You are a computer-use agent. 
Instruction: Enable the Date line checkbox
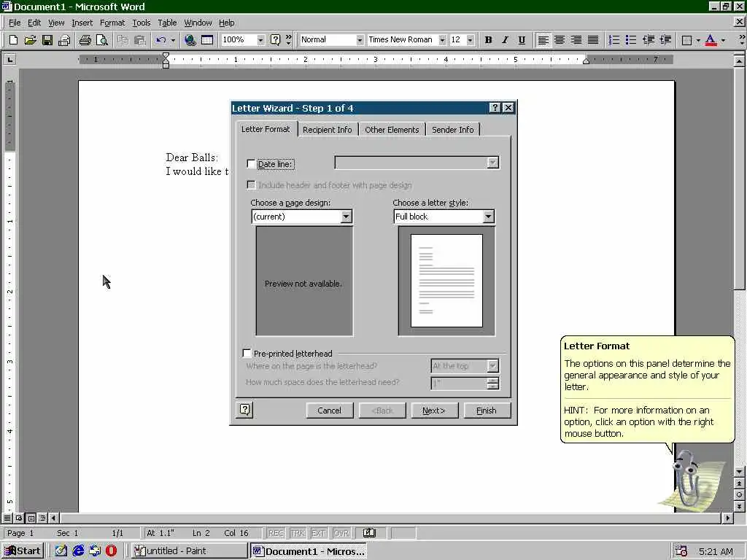click(x=251, y=164)
